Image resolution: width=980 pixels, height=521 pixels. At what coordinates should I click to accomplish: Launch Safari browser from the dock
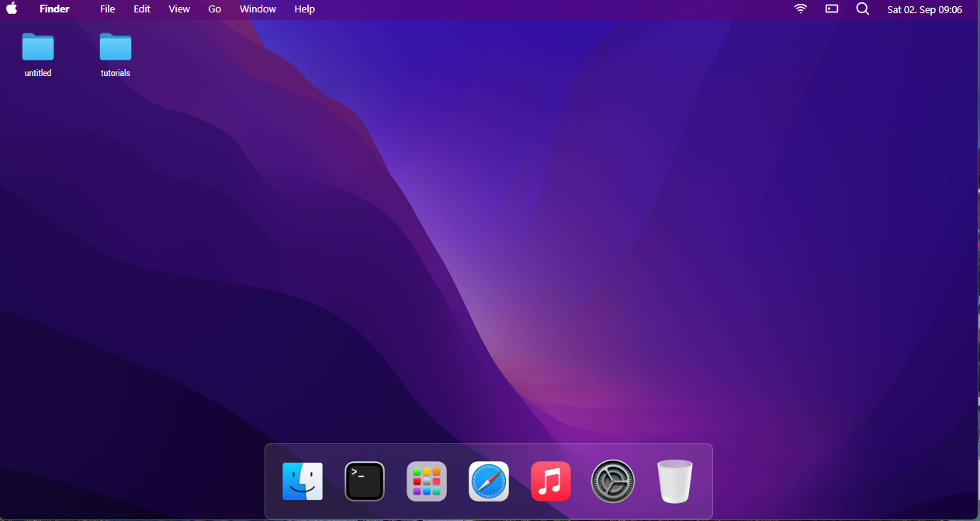tap(489, 481)
